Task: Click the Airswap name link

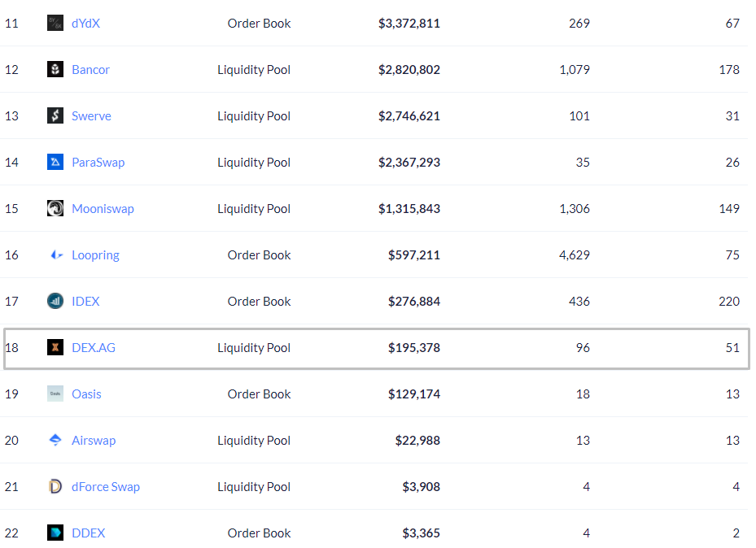Action: tap(94, 440)
